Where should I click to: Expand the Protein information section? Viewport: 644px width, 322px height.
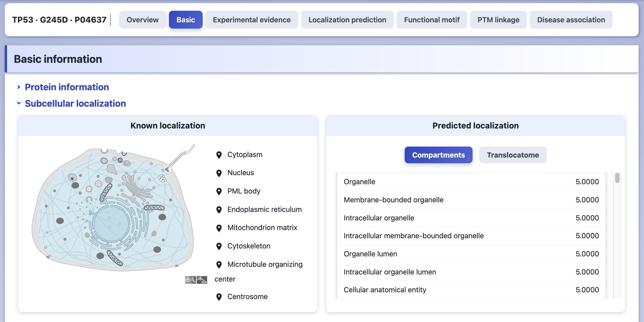(67, 87)
